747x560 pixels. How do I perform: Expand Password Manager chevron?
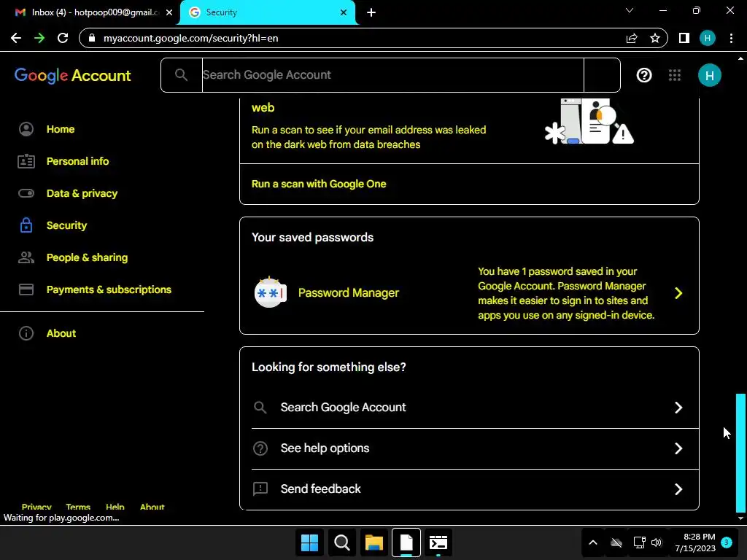tap(678, 293)
